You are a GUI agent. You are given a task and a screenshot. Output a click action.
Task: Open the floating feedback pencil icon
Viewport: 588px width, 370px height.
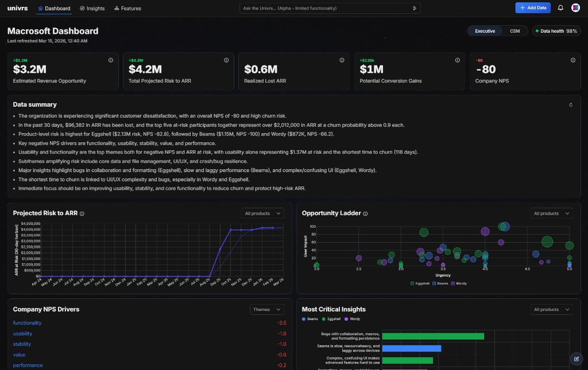point(576,359)
